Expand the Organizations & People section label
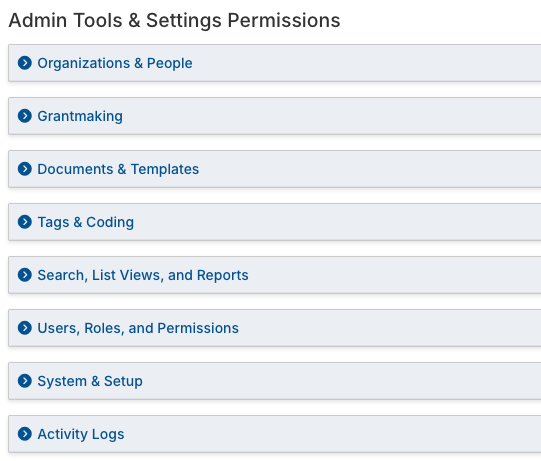The width and height of the screenshot is (541, 461). tap(115, 63)
